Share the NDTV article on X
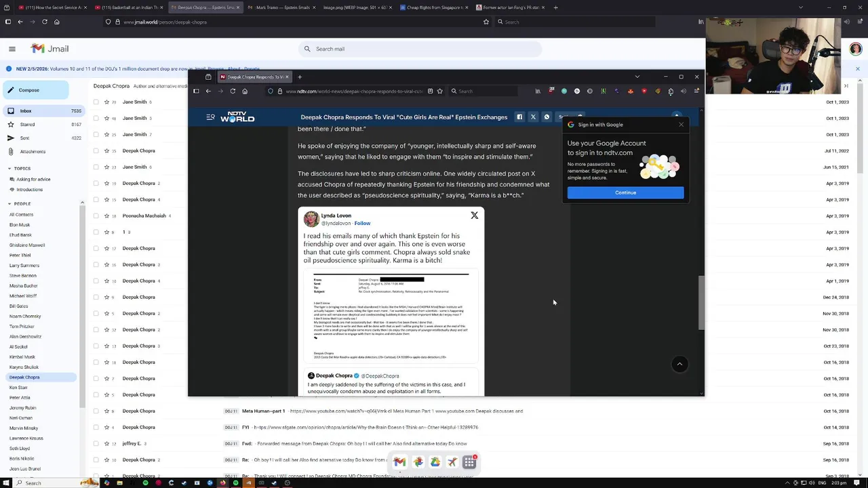 pos(533,117)
